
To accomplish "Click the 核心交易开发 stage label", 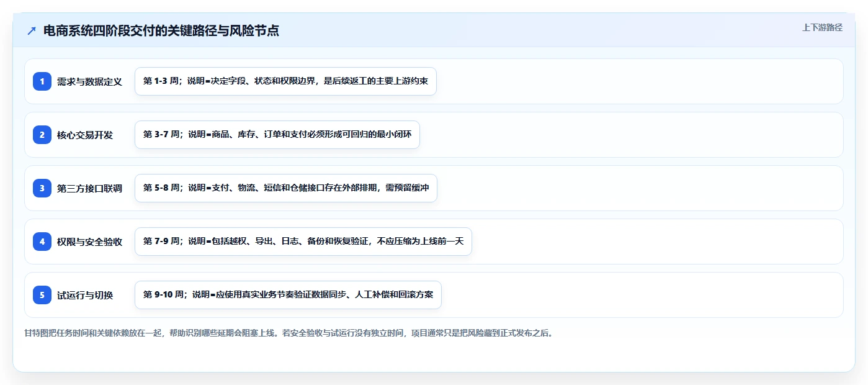I will (x=85, y=135).
